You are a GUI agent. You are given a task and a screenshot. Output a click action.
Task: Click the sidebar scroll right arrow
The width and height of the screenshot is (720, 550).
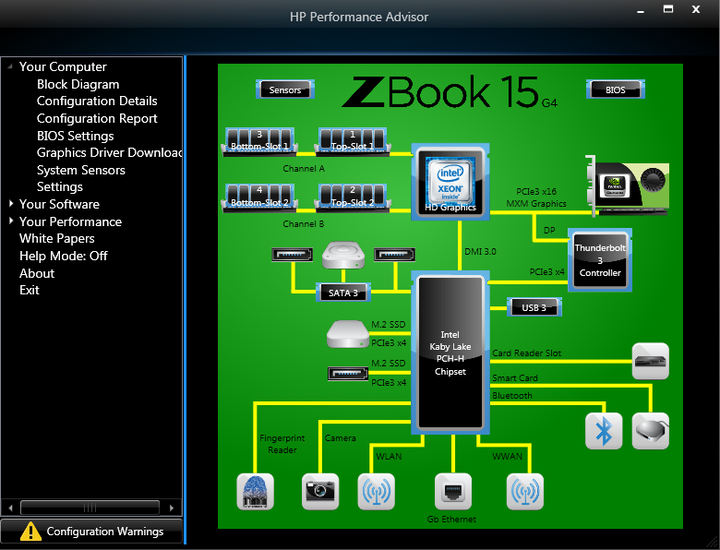pos(172,508)
